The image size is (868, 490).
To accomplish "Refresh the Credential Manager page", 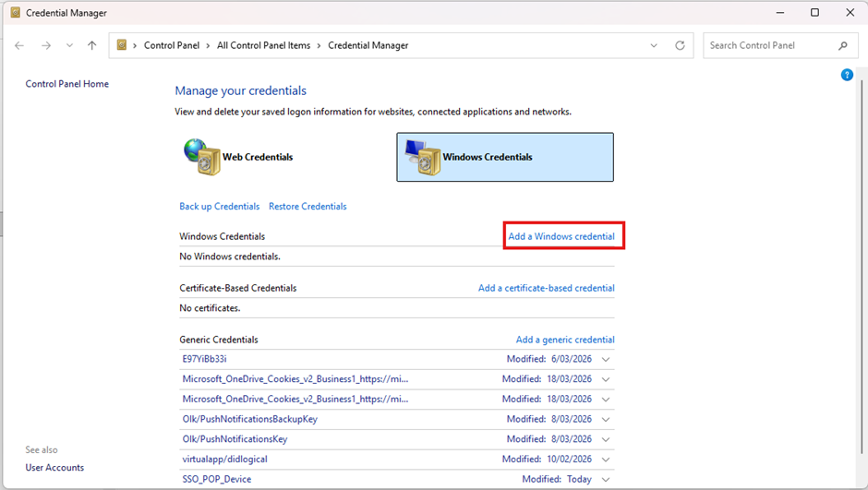I will 681,45.
